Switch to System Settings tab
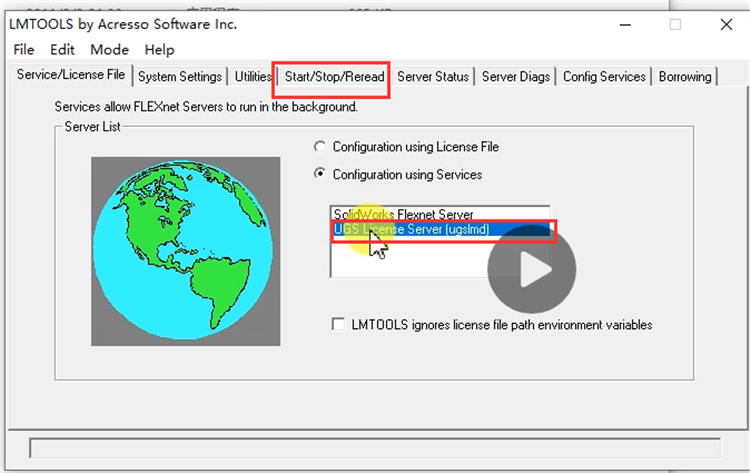 [180, 77]
